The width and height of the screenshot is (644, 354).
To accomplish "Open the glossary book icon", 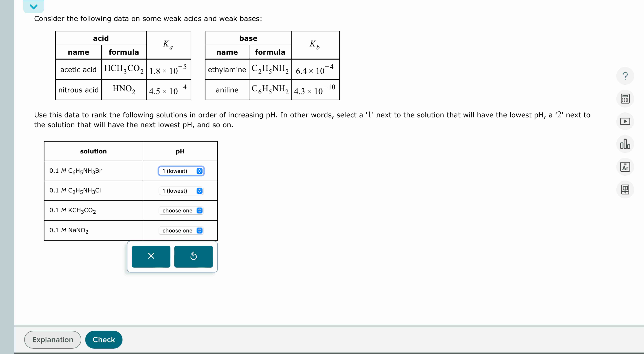I will [x=625, y=189].
